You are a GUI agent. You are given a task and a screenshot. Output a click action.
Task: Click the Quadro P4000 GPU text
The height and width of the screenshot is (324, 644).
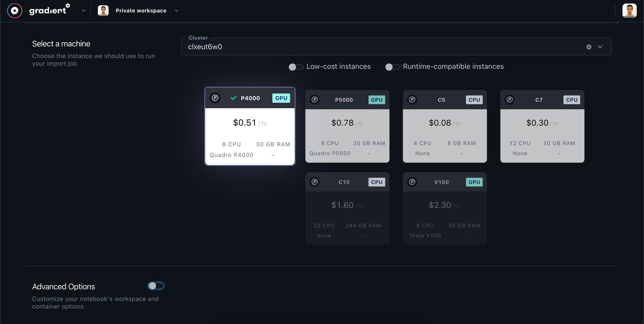[x=232, y=155]
